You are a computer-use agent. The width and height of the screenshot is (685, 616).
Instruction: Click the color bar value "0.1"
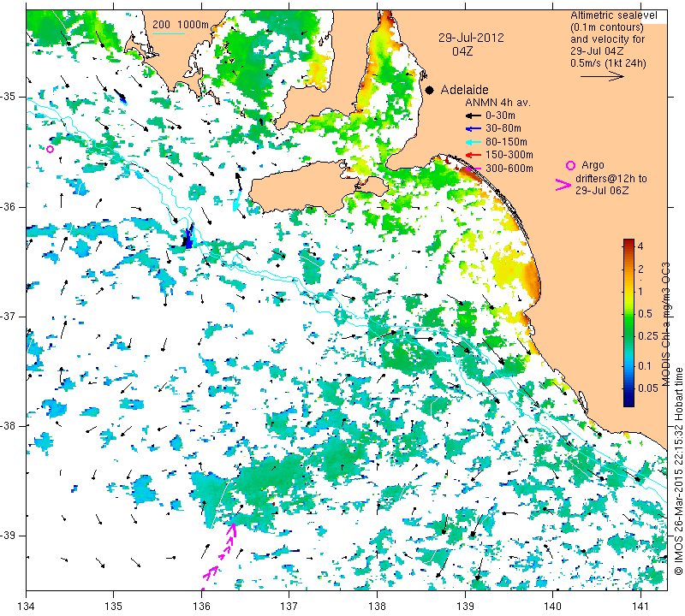pyautogui.click(x=645, y=366)
